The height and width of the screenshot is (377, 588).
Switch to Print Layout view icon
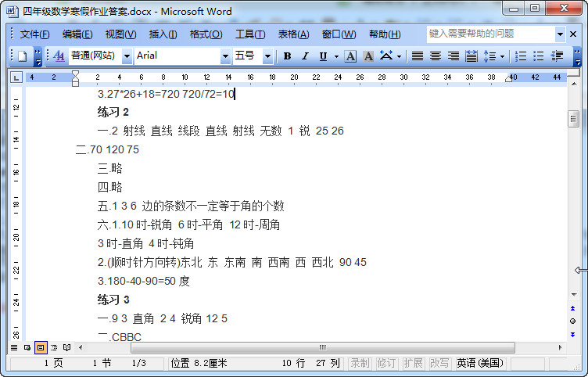tap(41, 347)
